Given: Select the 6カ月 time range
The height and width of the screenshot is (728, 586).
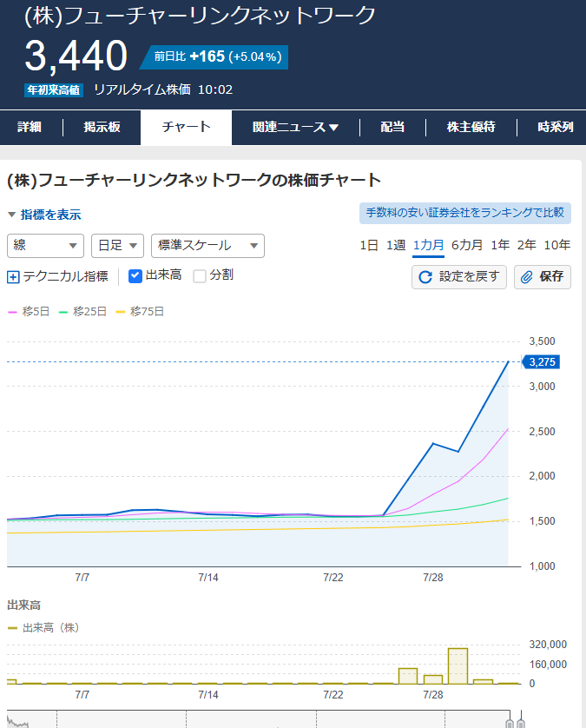Looking at the screenshot, I should click(467, 245).
